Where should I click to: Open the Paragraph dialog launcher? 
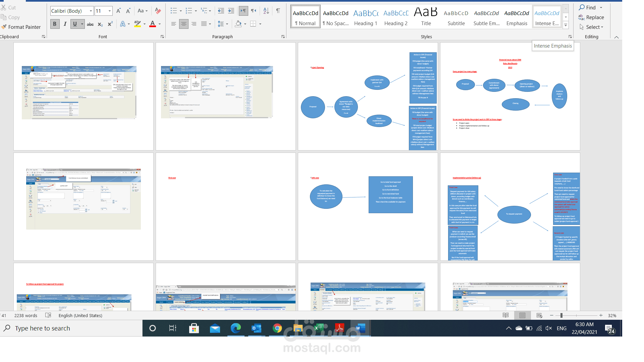(x=283, y=37)
